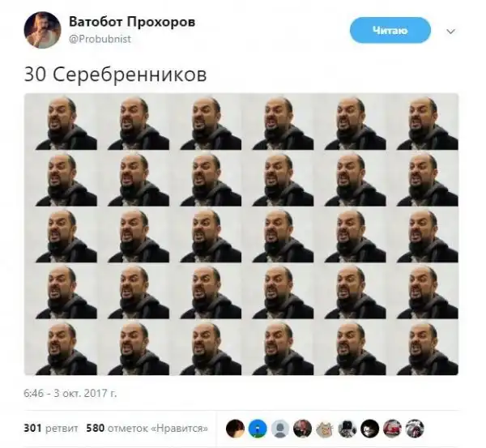Open the tweet timestamp 6:46 - 3 окт. 2017
486x448 pixels.
tap(70, 394)
